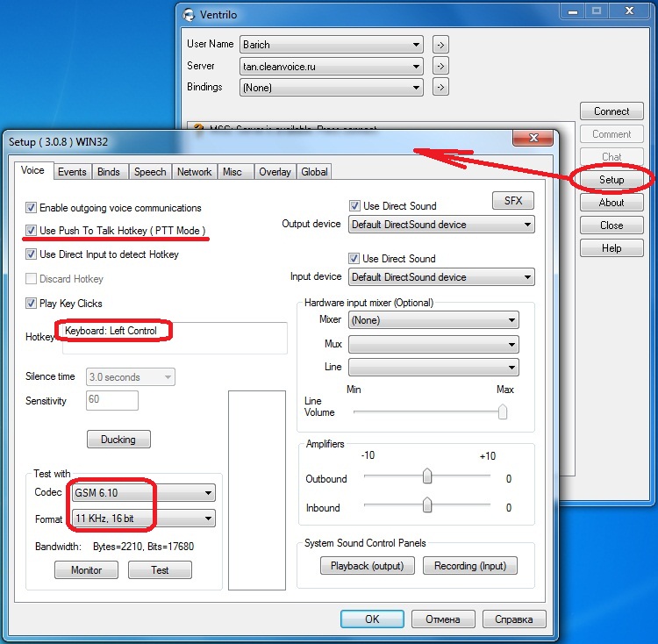Screen dimensions: 658x644
Task: Toggle Play Key Clicks checkbox
Action: click(x=31, y=304)
